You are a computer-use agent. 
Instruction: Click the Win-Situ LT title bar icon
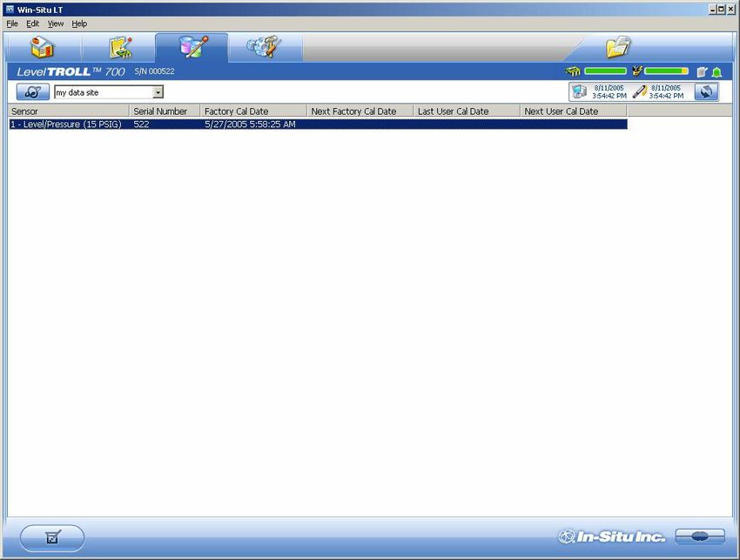(10, 9)
